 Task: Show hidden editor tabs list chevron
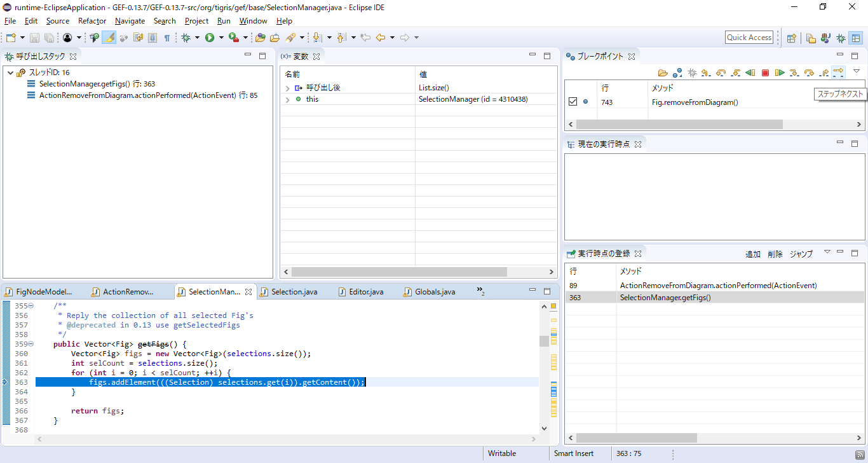[480, 291]
